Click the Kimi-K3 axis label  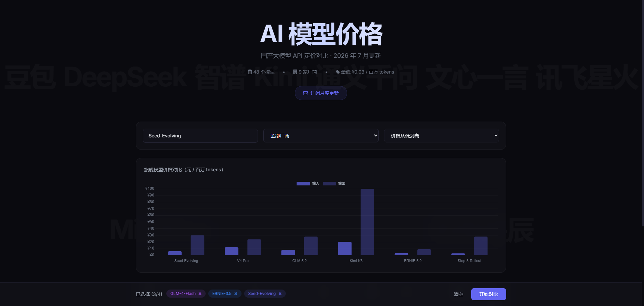click(356, 261)
